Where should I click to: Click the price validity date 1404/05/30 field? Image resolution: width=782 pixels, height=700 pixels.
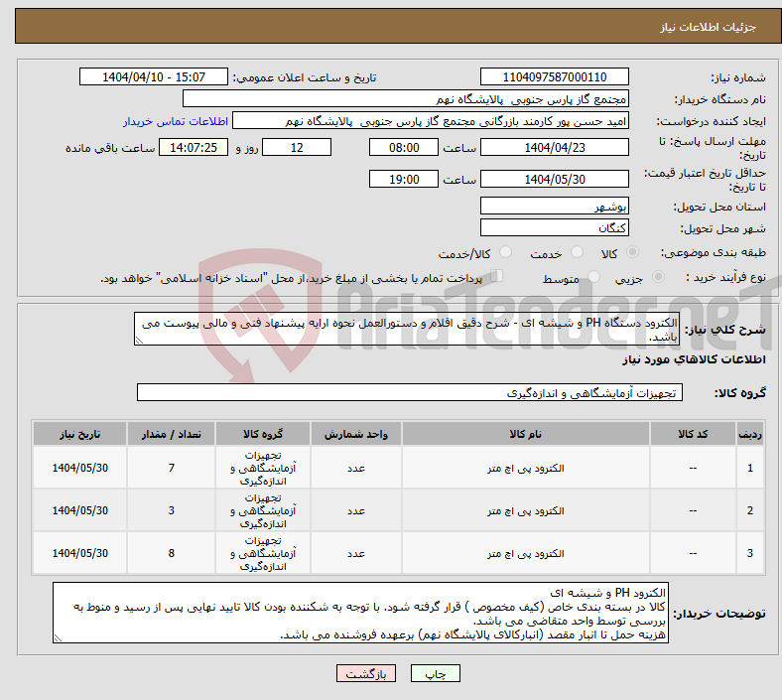[x=554, y=179]
